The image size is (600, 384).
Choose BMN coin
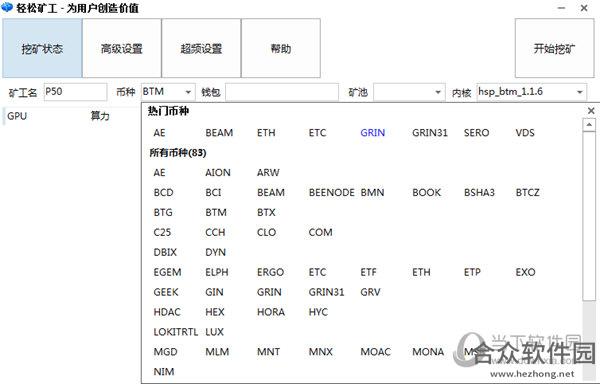point(372,192)
